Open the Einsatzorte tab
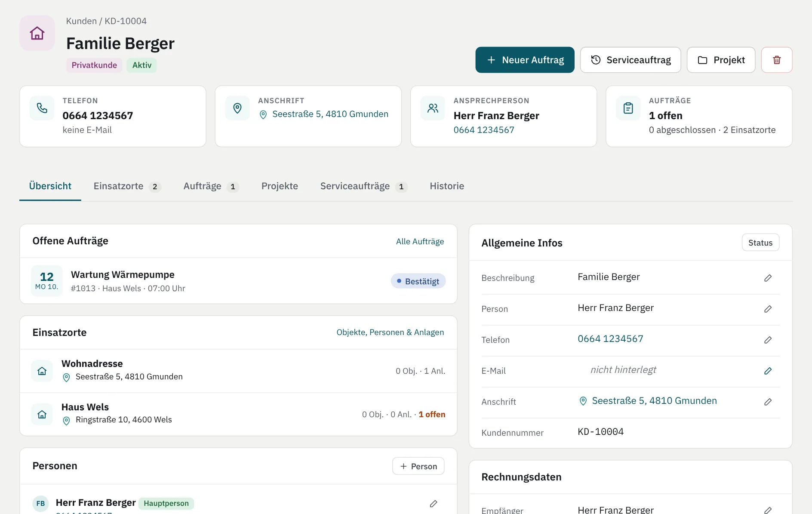The height and width of the screenshot is (514, 812). (x=127, y=186)
